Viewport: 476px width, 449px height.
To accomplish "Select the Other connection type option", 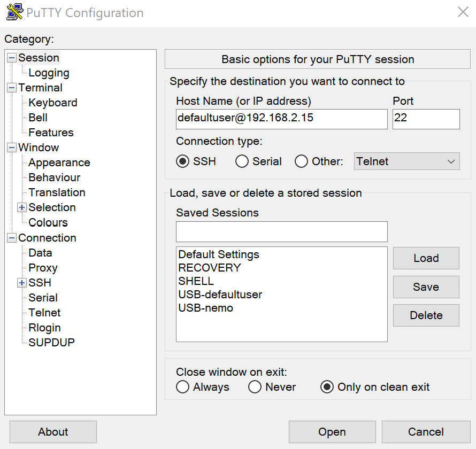I will [302, 161].
